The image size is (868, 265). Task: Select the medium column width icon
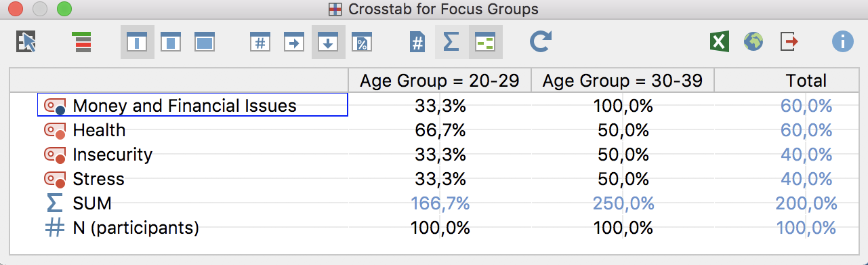coord(171,42)
